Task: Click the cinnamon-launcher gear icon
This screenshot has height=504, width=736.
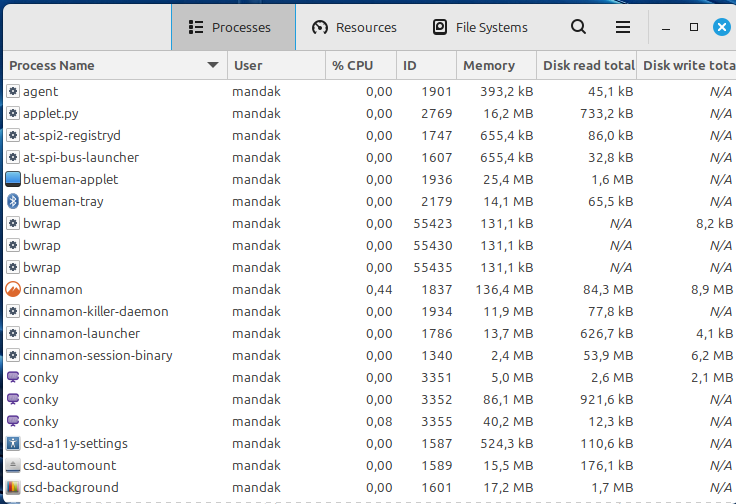Action: click(x=13, y=333)
